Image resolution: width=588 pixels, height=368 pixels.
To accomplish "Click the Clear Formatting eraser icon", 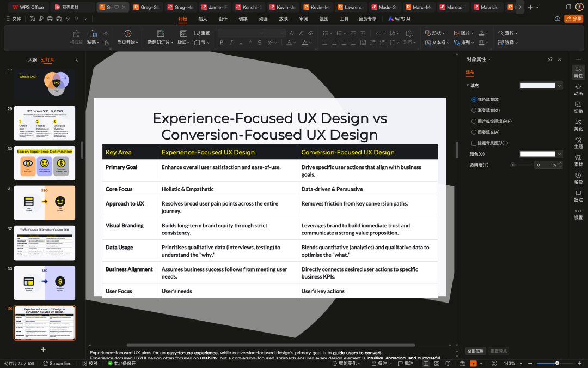I will point(310,33).
